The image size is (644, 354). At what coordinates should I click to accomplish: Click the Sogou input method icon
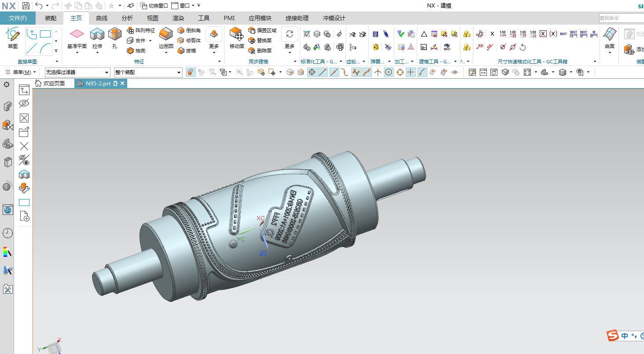[x=613, y=336]
